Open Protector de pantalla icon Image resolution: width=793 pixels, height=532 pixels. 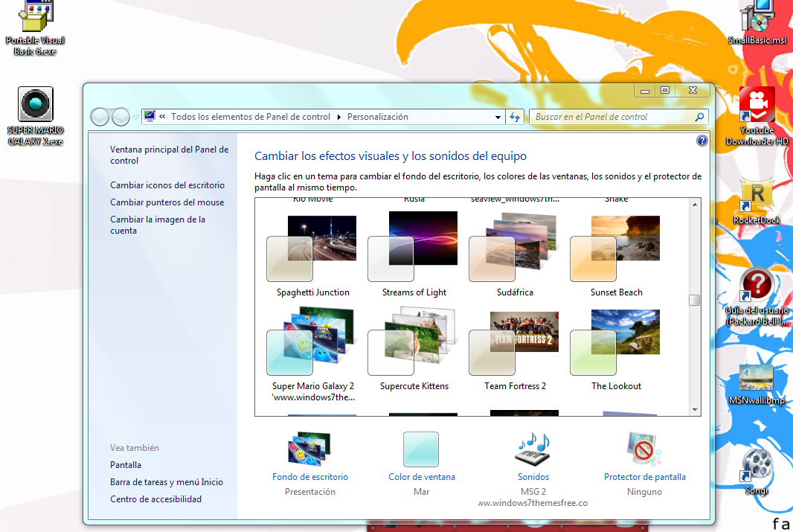644,449
